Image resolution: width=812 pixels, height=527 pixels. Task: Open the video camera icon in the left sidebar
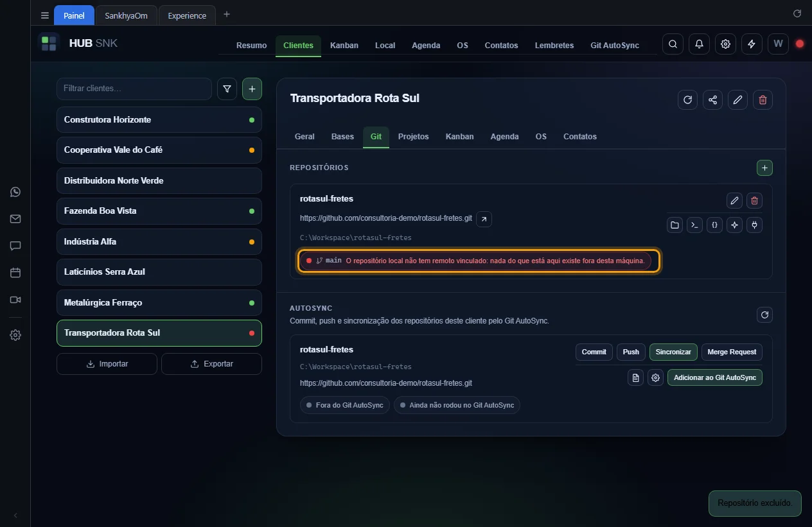(15, 300)
